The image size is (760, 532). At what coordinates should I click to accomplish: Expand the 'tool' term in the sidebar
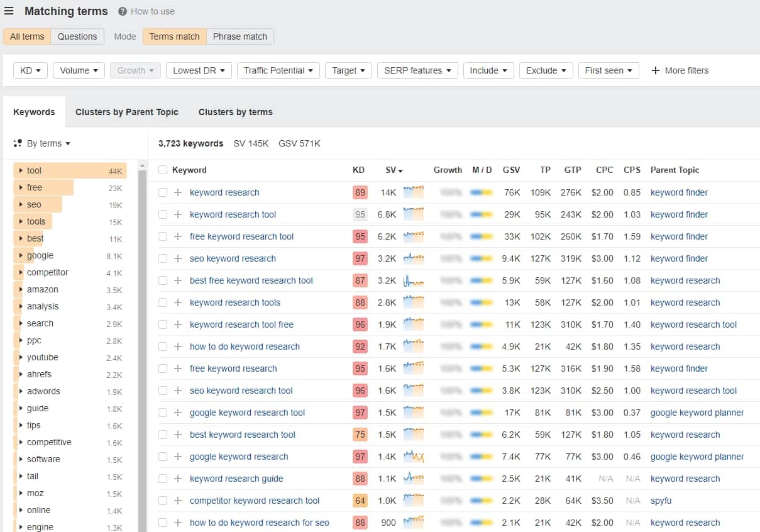(x=21, y=170)
